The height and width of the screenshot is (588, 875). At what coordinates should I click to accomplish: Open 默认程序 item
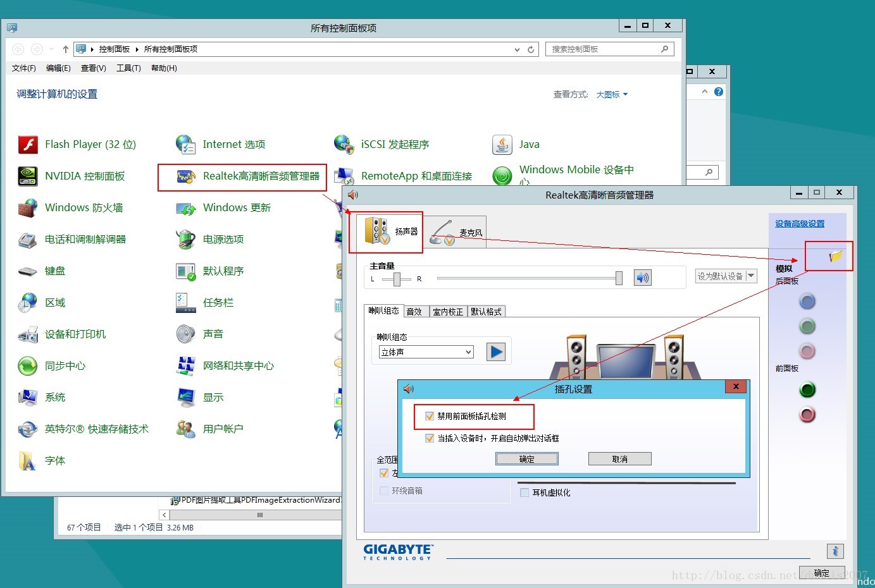[x=210, y=271]
